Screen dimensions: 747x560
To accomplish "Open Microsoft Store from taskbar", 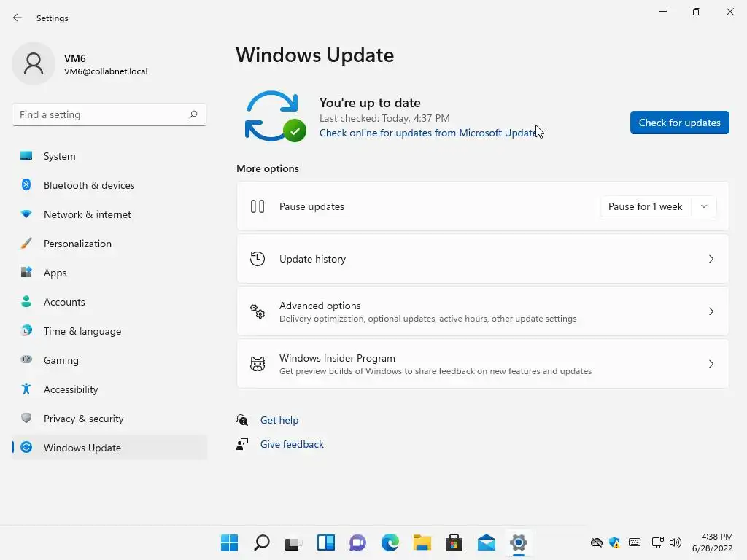I will [454, 542].
